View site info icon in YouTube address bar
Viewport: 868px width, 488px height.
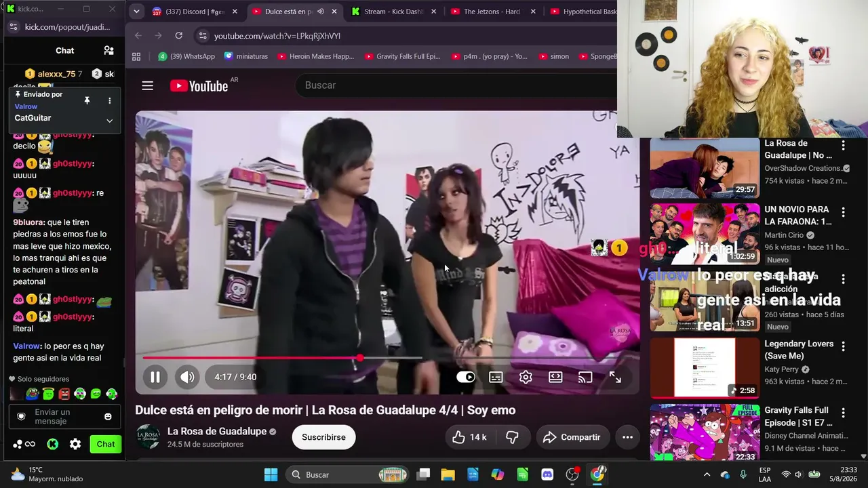tap(202, 36)
